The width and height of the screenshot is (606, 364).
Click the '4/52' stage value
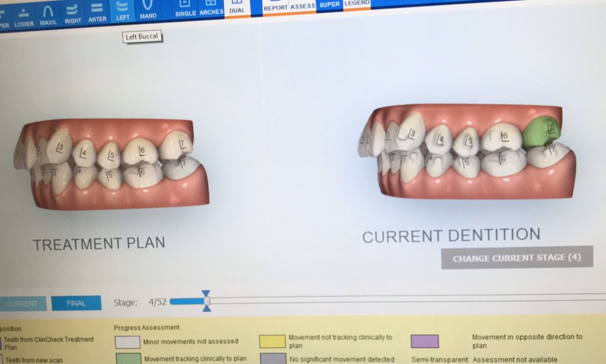157,302
